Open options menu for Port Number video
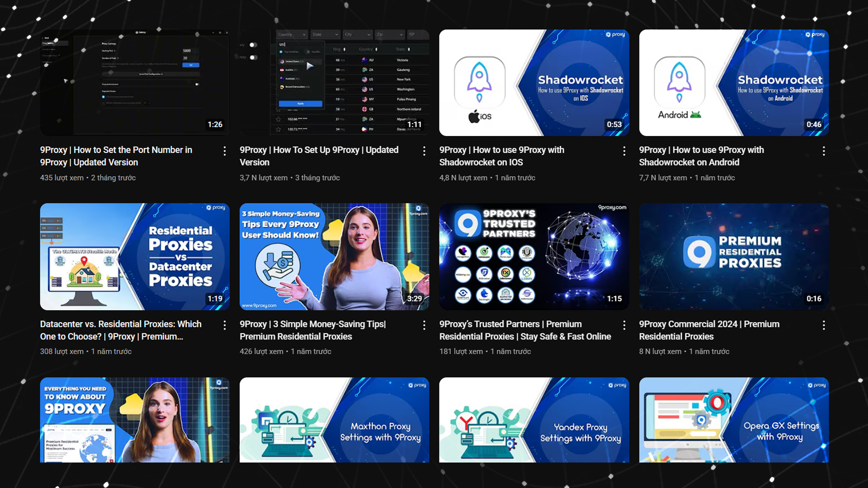Screen dimensions: 868x488 tap(225, 151)
